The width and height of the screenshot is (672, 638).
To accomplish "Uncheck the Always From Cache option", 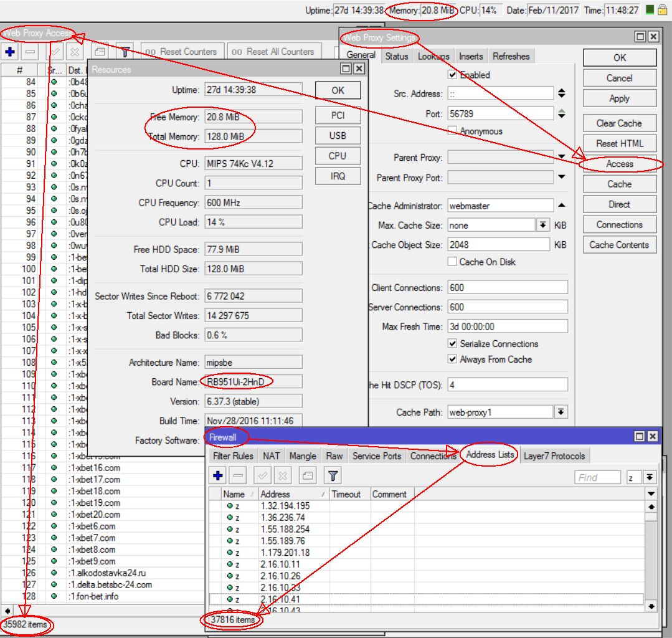I will pyautogui.click(x=453, y=359).
